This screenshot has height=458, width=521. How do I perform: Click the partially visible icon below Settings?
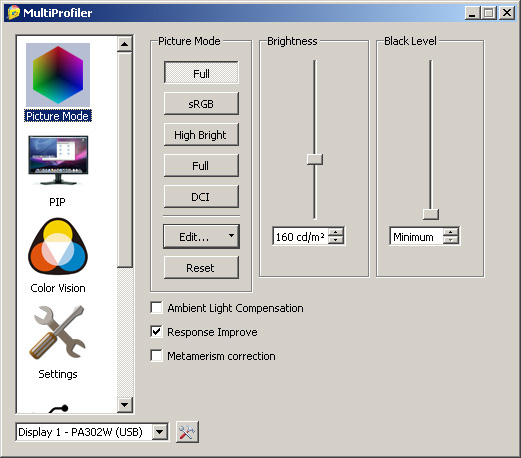point(58,409)
